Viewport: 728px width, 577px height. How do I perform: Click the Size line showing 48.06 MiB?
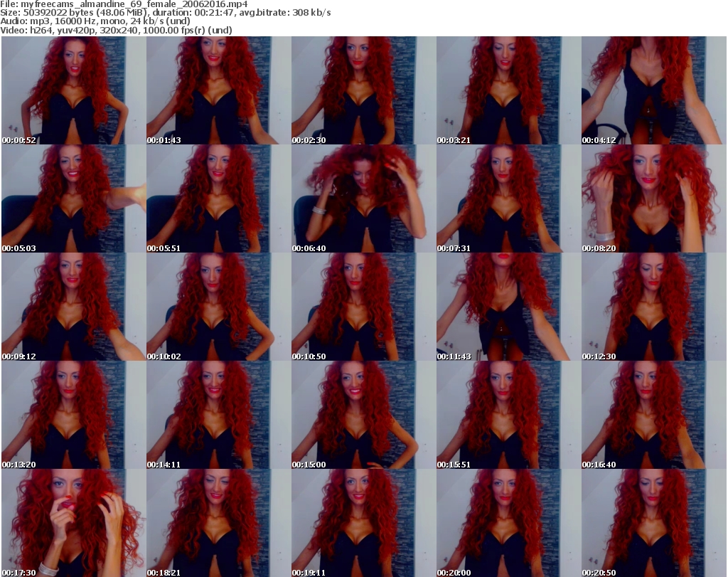(x=165, y=13)
